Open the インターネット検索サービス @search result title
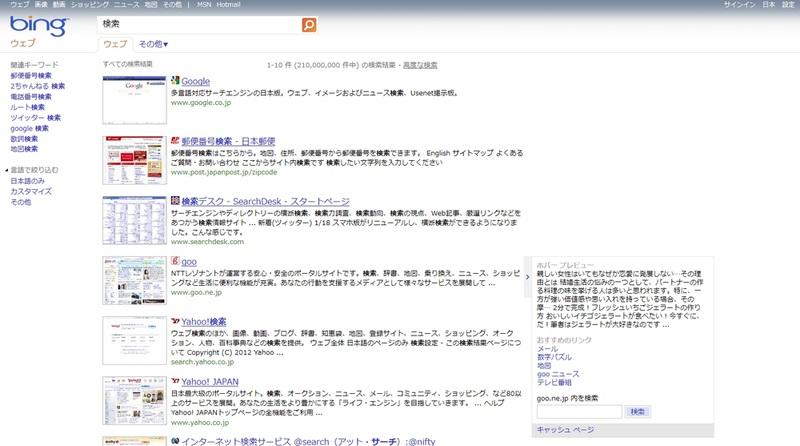The width and height of the screenshot is (800, 446). (x=308, y=441)
